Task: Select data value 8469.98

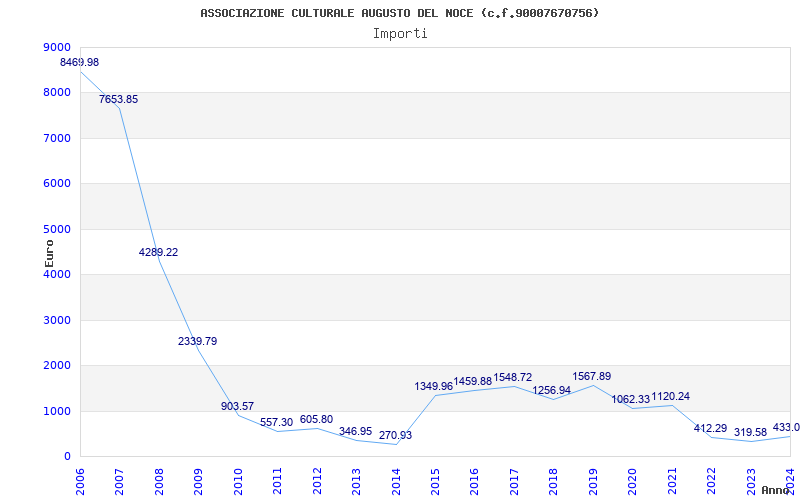Action: click(x=80, y=62)
